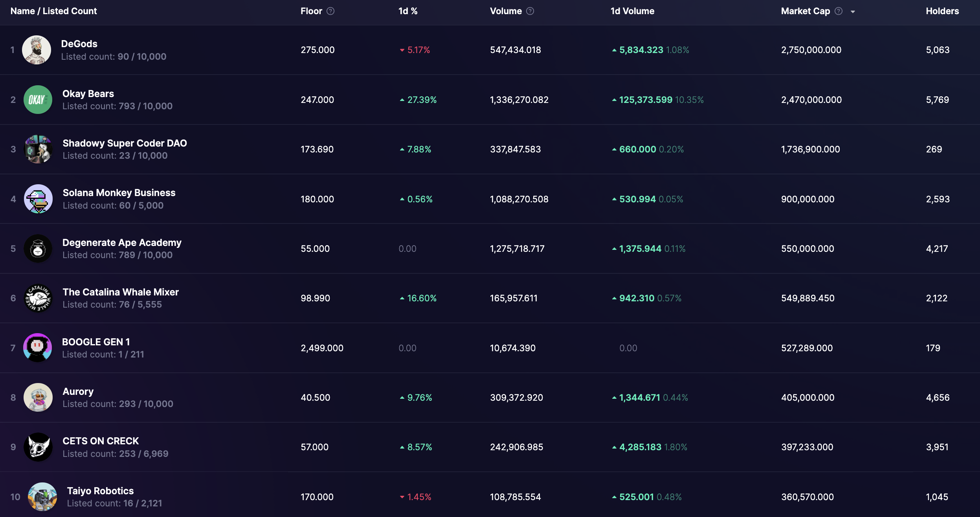Click the DeGods collection avatar
Viewport: 980px width, 517px height.
coord(37,50)
